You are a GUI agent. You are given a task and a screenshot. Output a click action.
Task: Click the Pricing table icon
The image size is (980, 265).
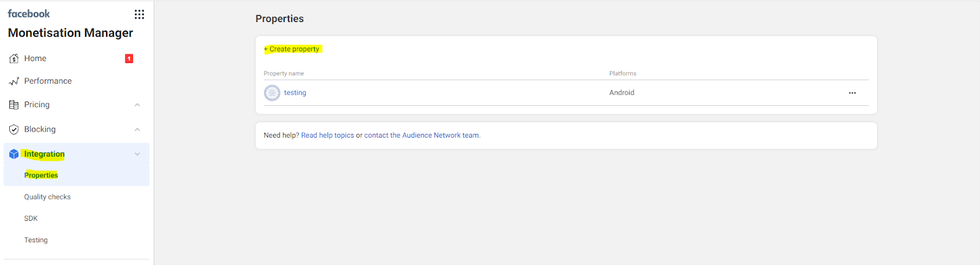pos(14,105)
